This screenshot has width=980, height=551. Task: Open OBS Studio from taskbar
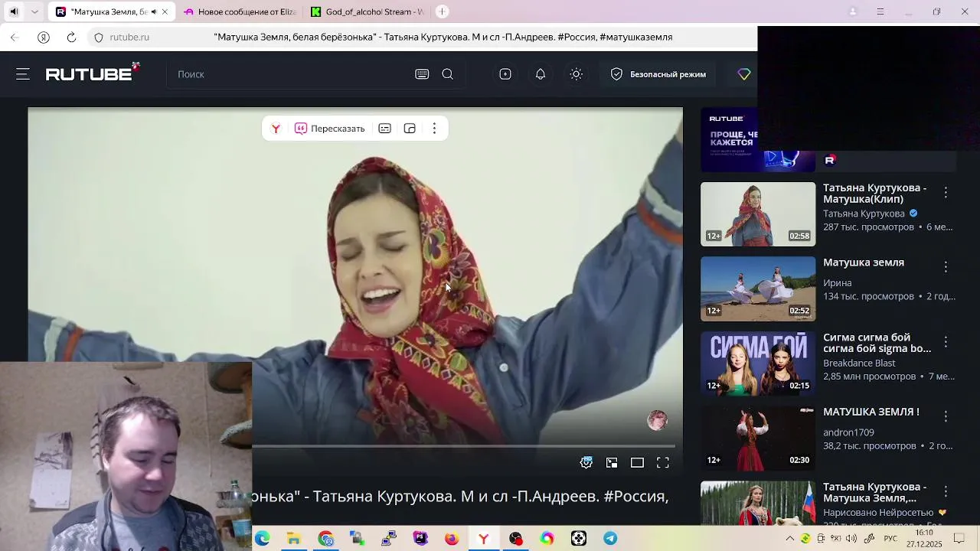pyautogui.click(x=515, y=539)
